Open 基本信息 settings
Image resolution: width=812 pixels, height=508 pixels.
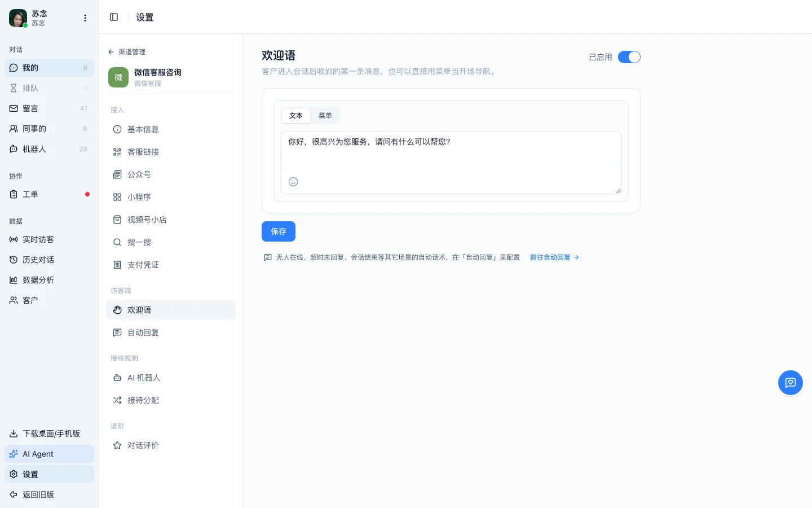pos(171,129)
